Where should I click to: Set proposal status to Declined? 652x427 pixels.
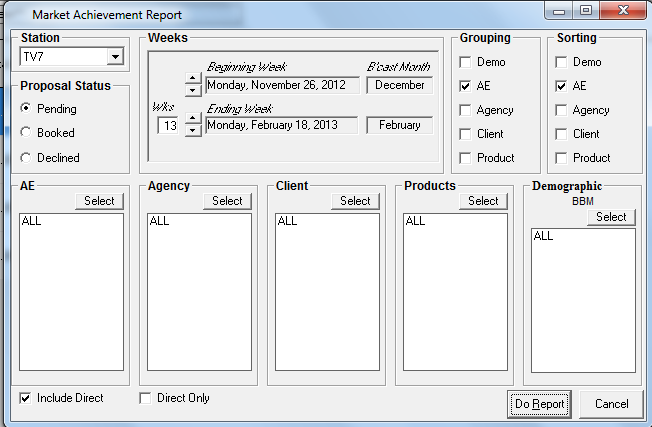click(x=26, y=157)
